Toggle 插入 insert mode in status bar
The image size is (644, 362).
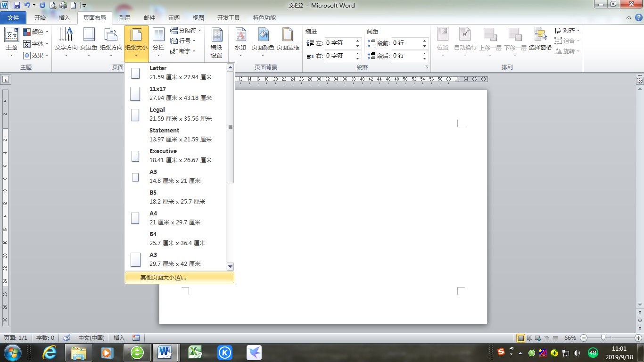click(x=119, y=338)
